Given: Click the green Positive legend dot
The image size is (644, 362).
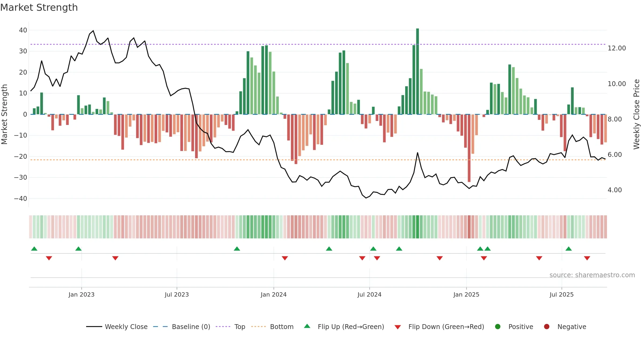Looking at the screenshot, I should (498, 327).
